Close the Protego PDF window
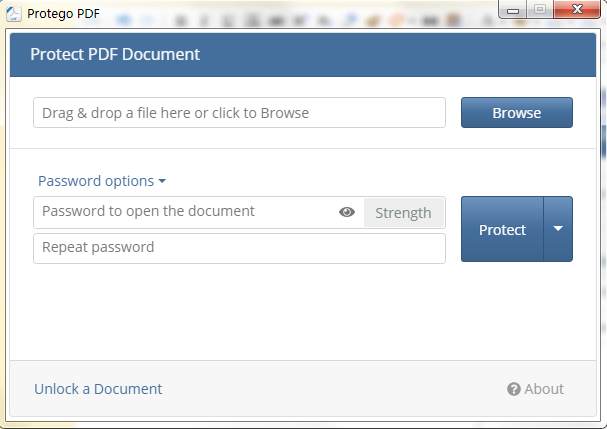This screenshot has width=607, height=429. click(x=577, y=10)
